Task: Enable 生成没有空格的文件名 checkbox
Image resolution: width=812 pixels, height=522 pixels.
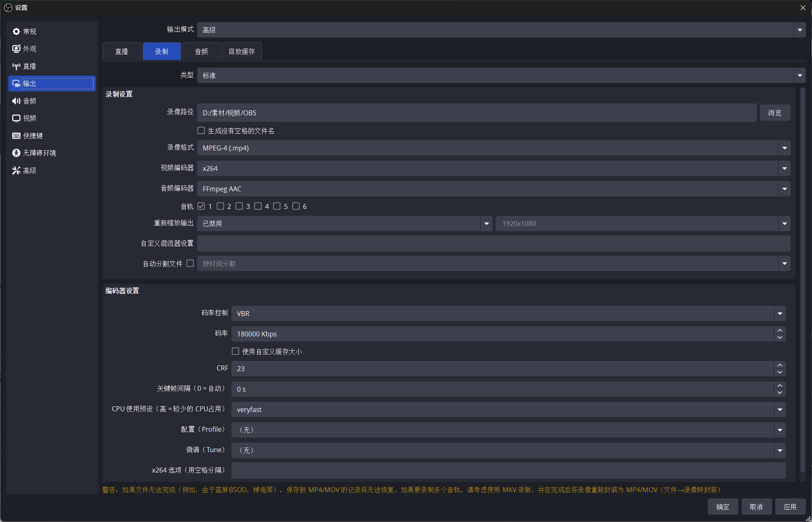Action: [x=201, y=130]
